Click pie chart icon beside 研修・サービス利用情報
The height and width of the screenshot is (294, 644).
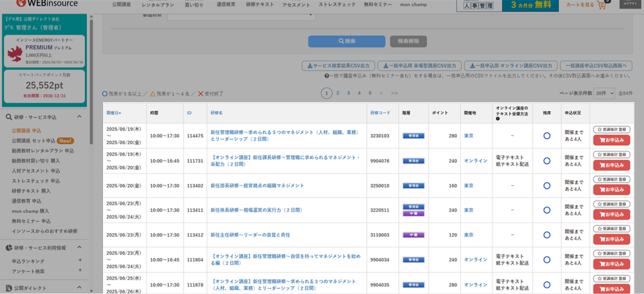[8, 248]
